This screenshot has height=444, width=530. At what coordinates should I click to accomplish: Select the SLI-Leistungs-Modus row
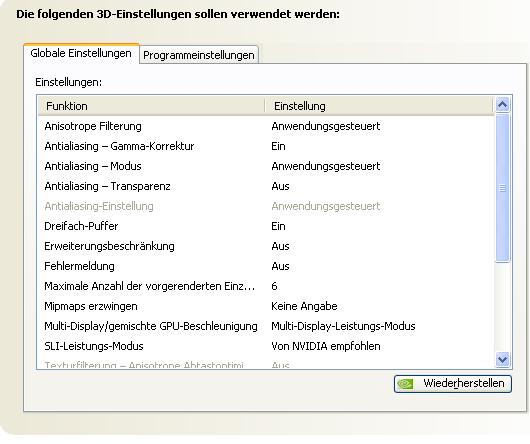266,346
